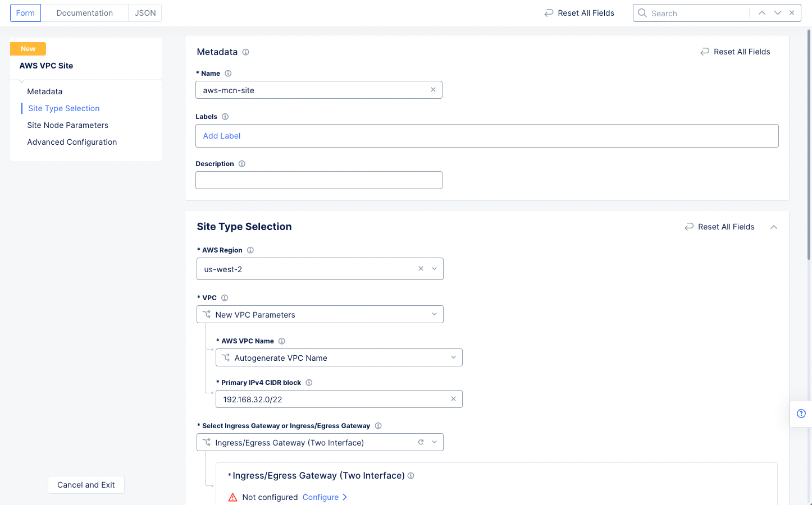Click the info icon next to Name

tap(228, 73)
